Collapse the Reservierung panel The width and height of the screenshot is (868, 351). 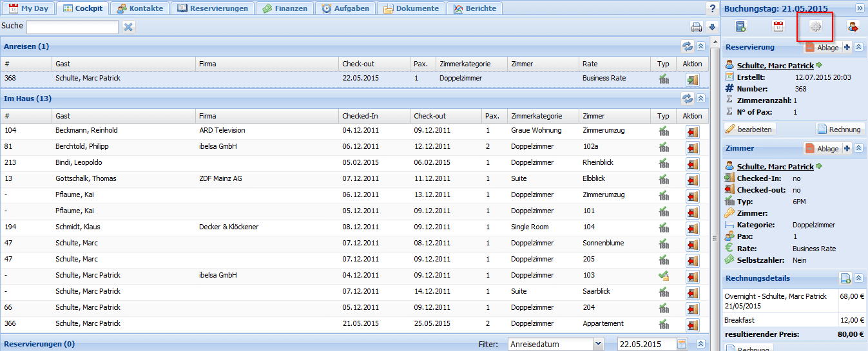[859, 47]
